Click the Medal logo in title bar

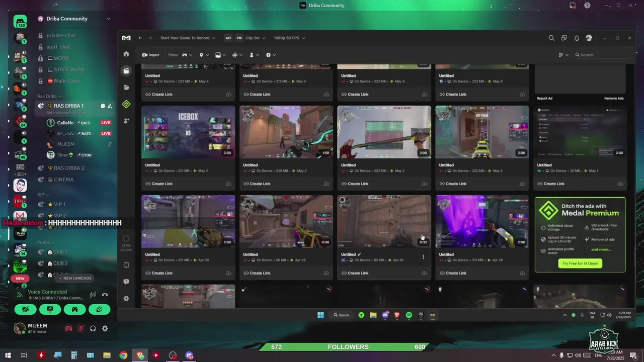coord(126,38)
